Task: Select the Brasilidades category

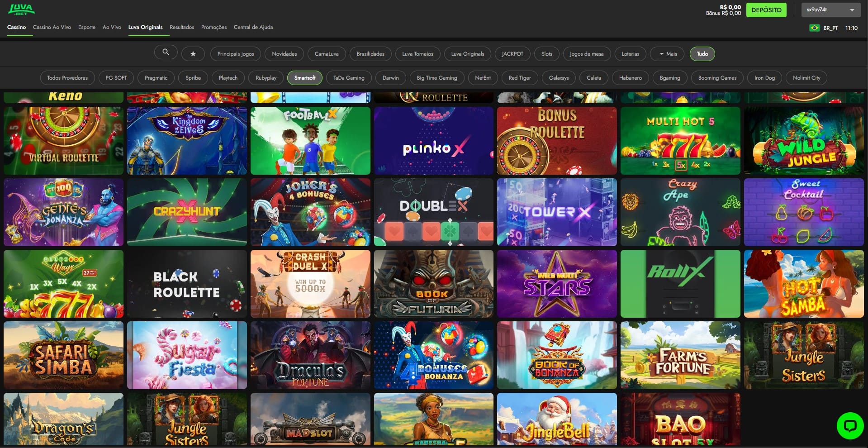Action: 370,54
